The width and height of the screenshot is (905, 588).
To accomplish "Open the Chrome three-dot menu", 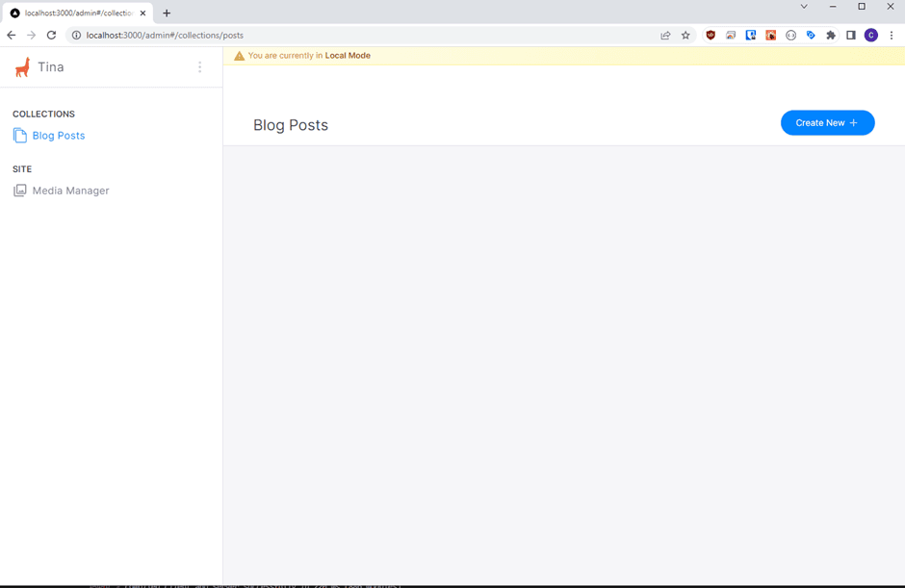I will pos(892,36).
